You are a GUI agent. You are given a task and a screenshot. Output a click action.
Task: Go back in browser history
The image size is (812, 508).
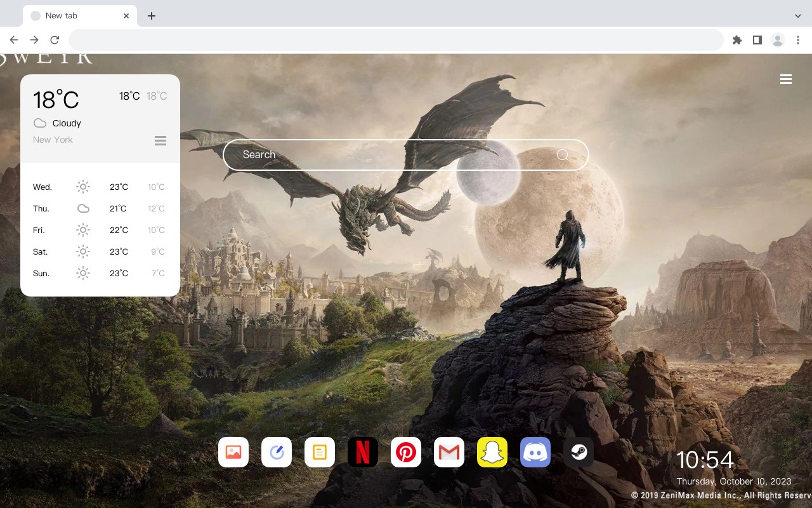click(x=14, y=40)
